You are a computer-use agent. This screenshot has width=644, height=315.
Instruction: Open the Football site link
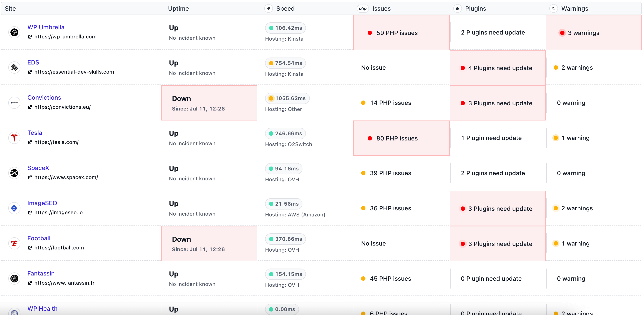(x=39, y=238)
